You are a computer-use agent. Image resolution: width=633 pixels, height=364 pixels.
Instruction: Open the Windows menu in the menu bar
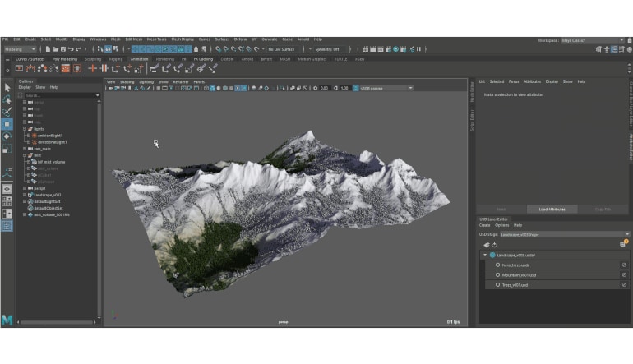click(x=98, y=39)
